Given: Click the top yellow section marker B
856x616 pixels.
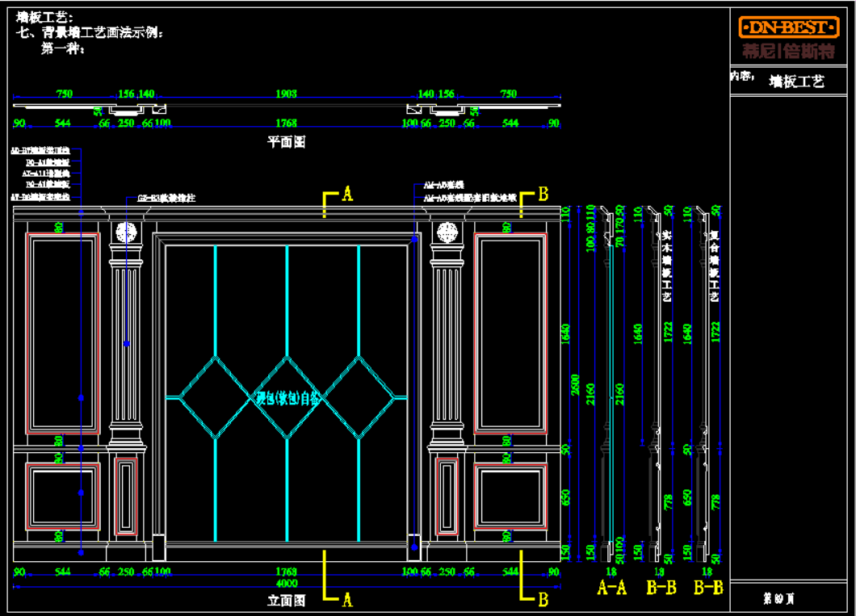Looking at the screenshot, I should pyautogui.click(x=543, y=194).
